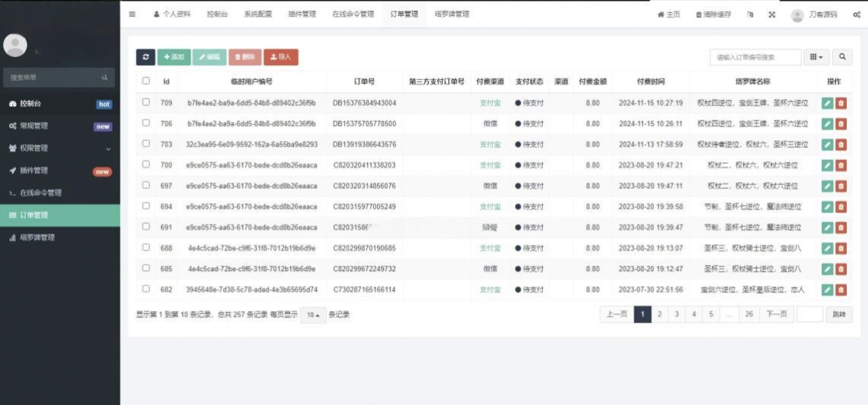Viewport: 868px width, 405px height.
Task: Check the select-all checkbox in table header
Action: [x=146, y=81]
